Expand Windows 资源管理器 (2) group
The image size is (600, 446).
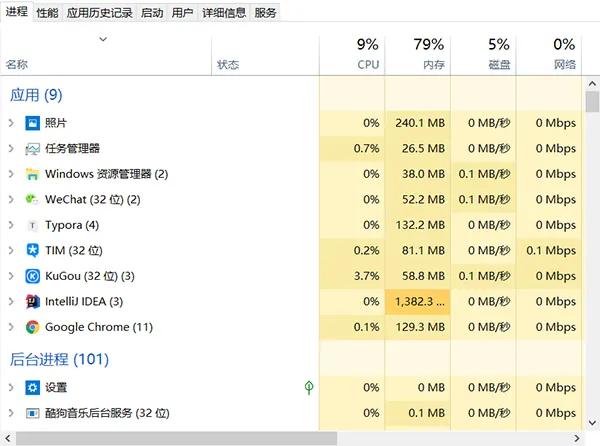[x=11, y=174]
